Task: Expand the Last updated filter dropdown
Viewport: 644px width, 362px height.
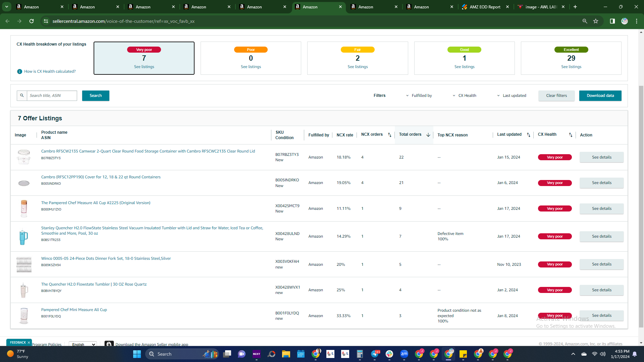Action: coord(512,96)
